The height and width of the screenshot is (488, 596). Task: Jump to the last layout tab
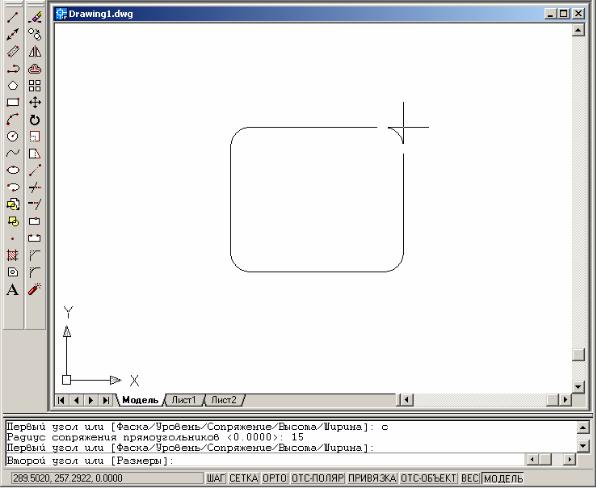[106, 400]
